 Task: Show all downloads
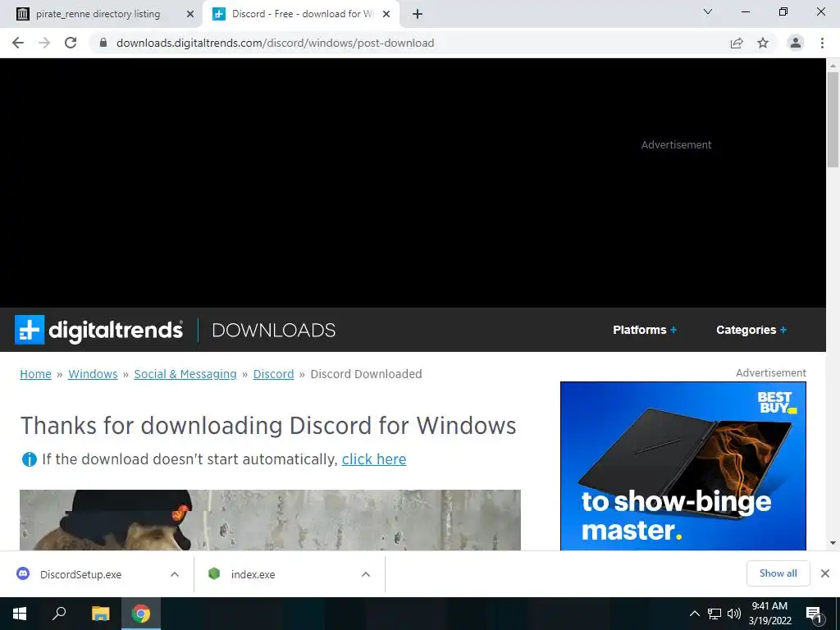[x=778, y=573]
